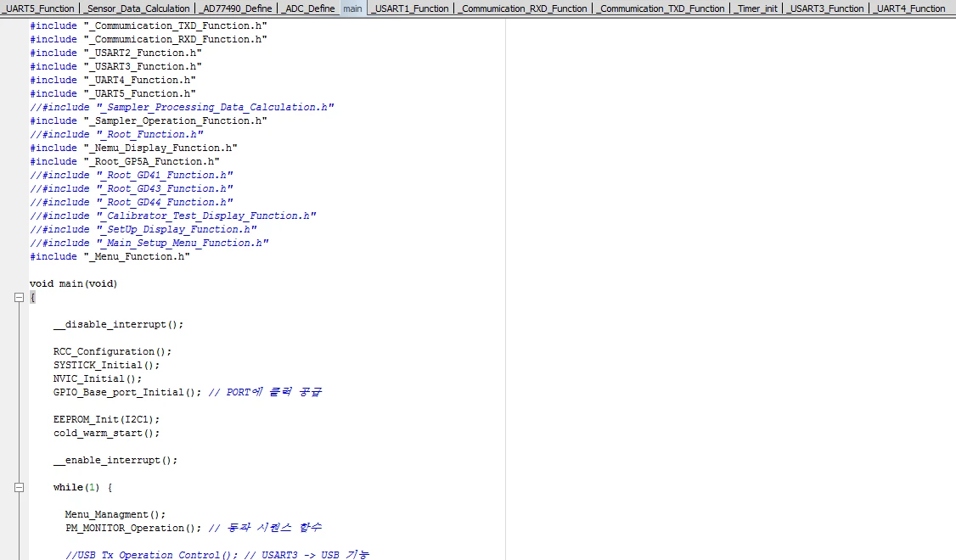Click the __disable_interrupt() call
Screen dimensions: 956x560
118,325
